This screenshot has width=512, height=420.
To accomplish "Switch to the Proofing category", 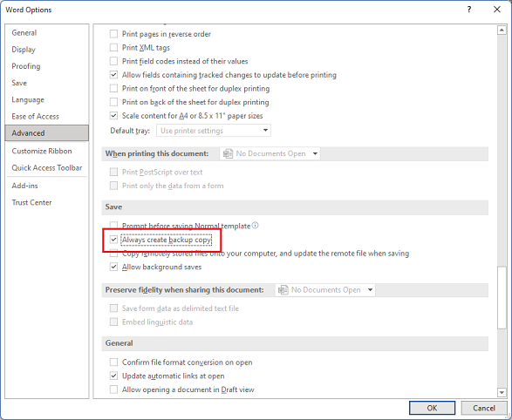I will coord(26,66).
